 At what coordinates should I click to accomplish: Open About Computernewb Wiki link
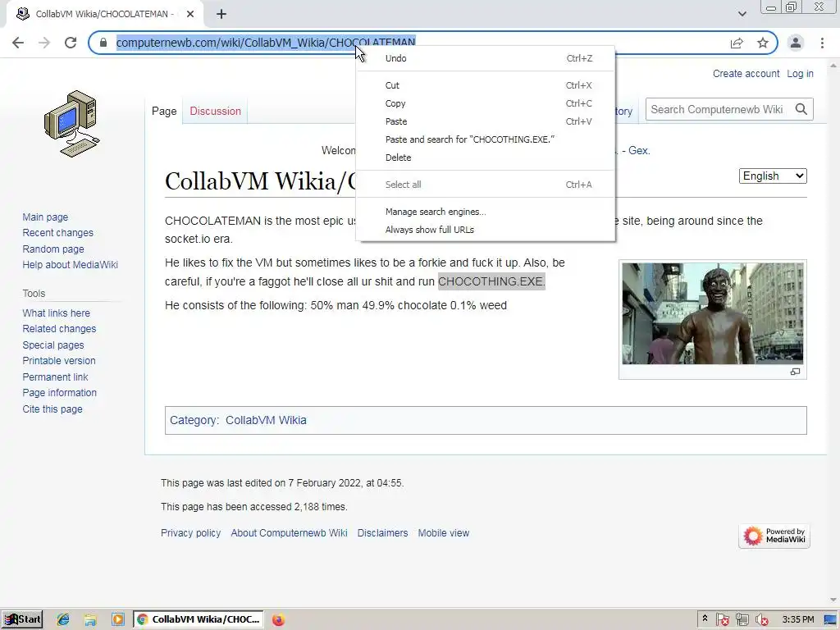pos(289,533)
